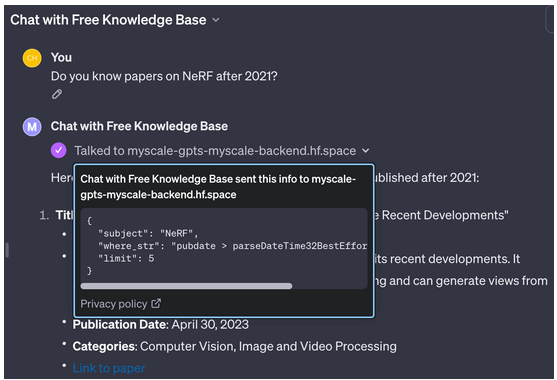The height and width of the screenshot is (380, 557).
Task: Click the Chat with Free Knowledge Base sender name
Action: [x=139, y=126]
